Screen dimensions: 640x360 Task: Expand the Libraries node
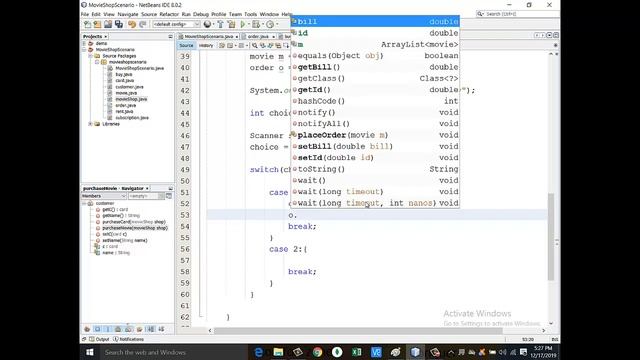(90, 124)
